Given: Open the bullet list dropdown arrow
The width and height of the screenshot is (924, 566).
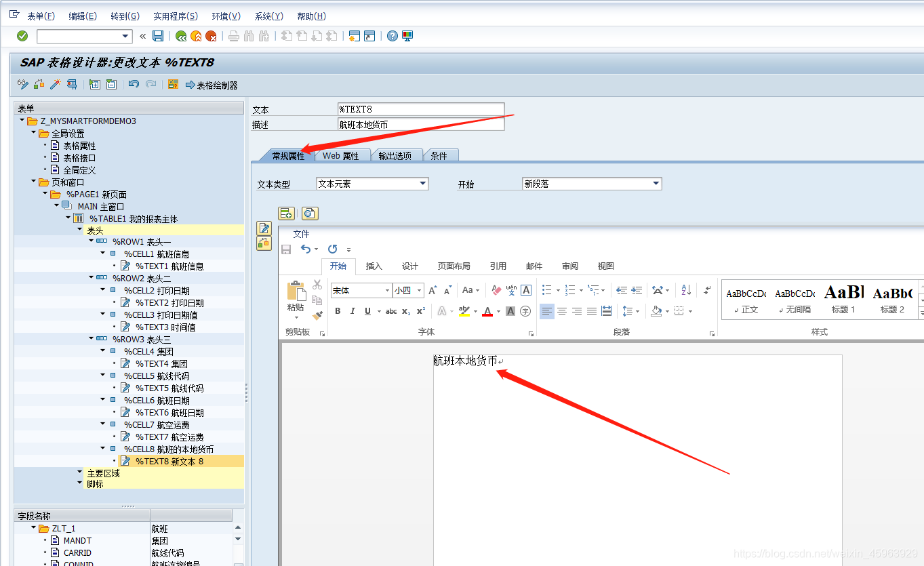Looking at the screenshot, I should [x=558, y=290].
